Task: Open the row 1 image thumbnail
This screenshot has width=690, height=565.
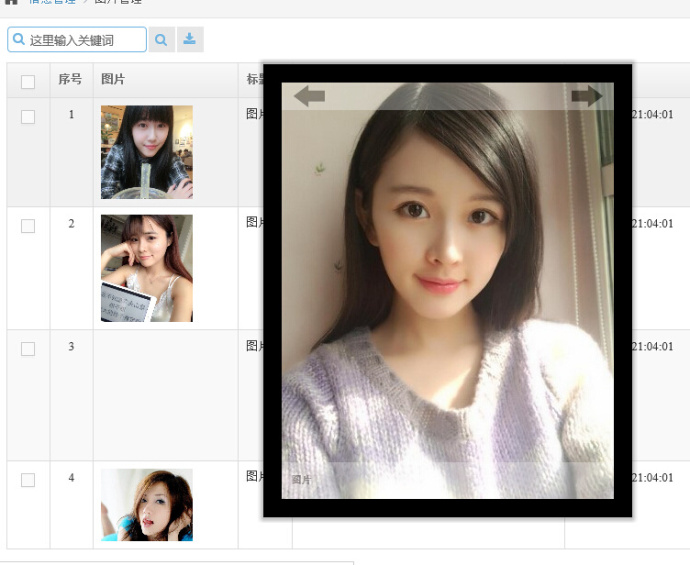Action: pos(147,152)
